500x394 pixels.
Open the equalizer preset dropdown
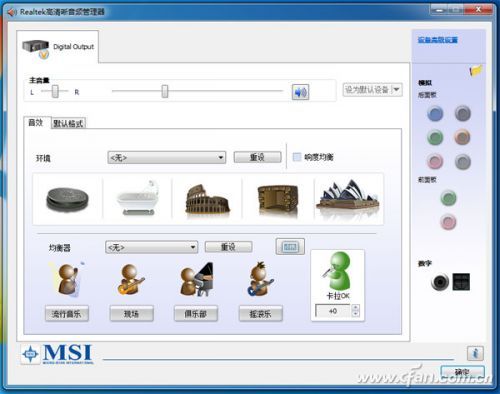(152, 247)
